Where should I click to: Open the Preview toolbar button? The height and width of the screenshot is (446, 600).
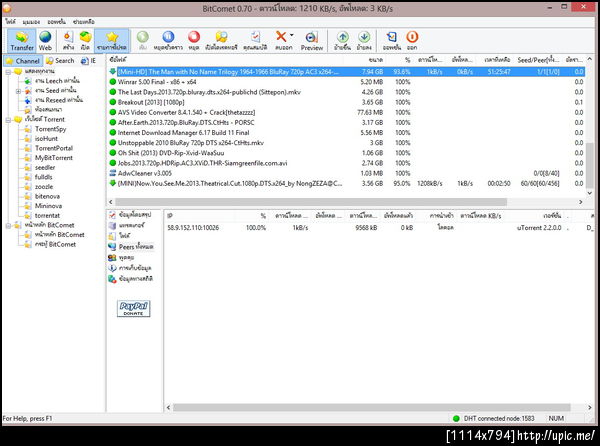[312, 41]
